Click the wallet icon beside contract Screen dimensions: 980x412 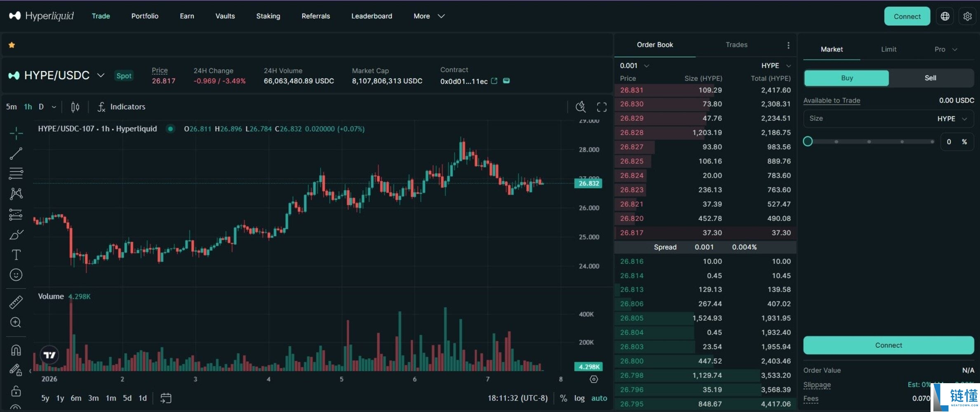506,81
